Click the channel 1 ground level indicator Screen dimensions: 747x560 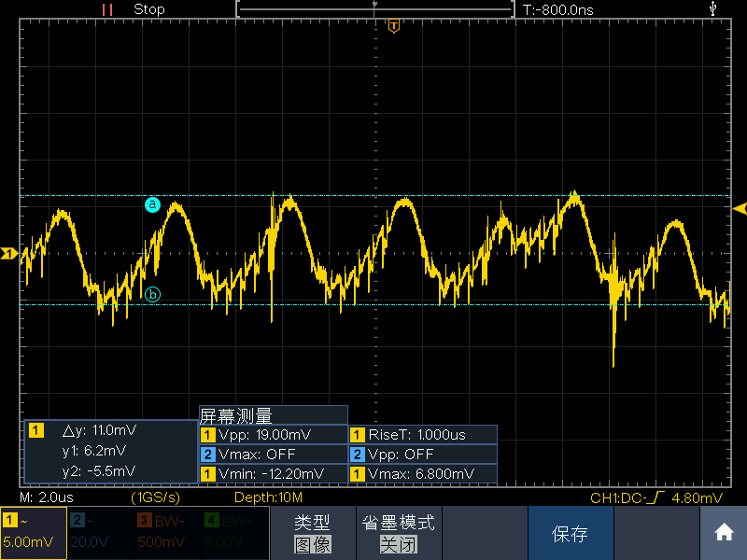tap(8, 253)
